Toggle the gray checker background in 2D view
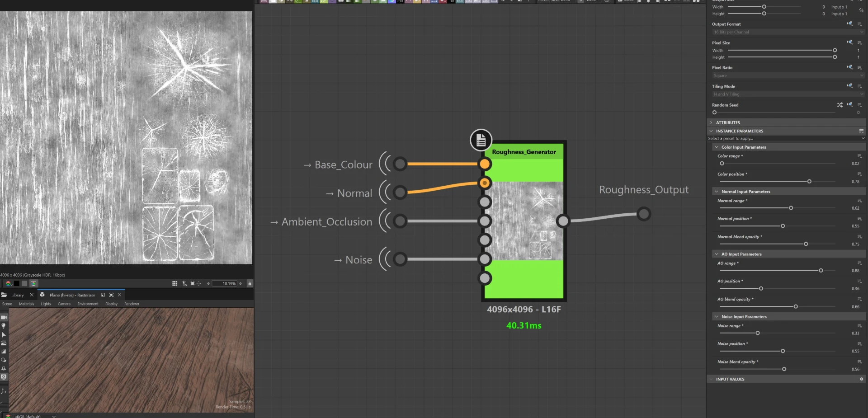The image size is (868, 418). point(24,283)
